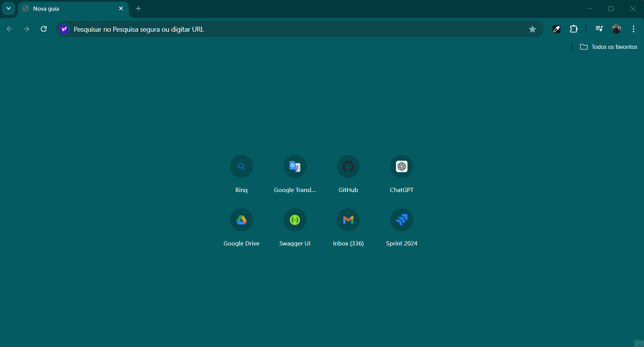
Task: Click the bookmark star icon
Action: [x=532, y=29]
